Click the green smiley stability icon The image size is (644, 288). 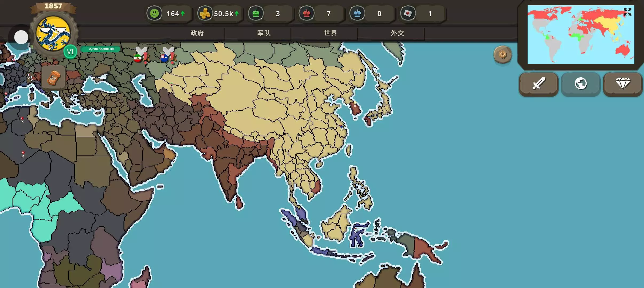[154, 13]
